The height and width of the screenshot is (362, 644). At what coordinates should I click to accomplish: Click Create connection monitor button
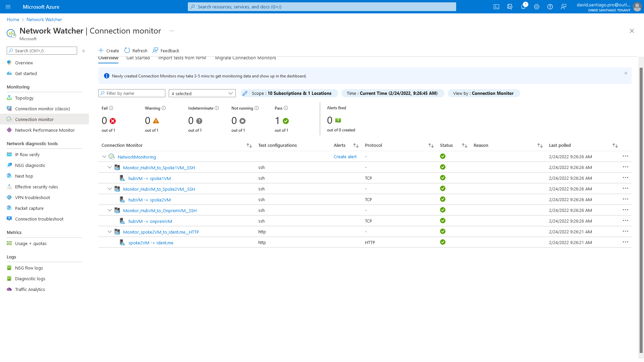pos(109,51)
